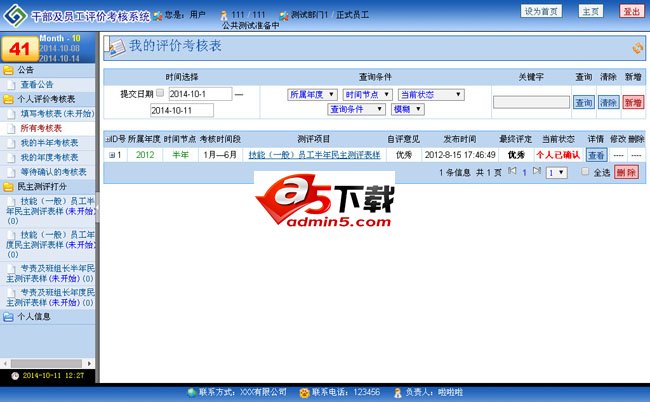The width and height of the screenshot is (650, 402).
Task: Click the globe icon beside 联系方式
Action: point(192,392)
